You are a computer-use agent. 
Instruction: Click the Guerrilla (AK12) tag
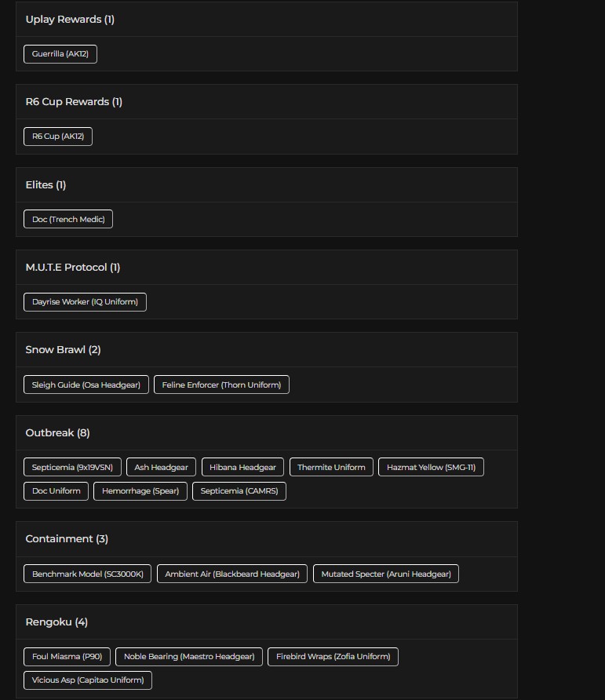[60, 54]
